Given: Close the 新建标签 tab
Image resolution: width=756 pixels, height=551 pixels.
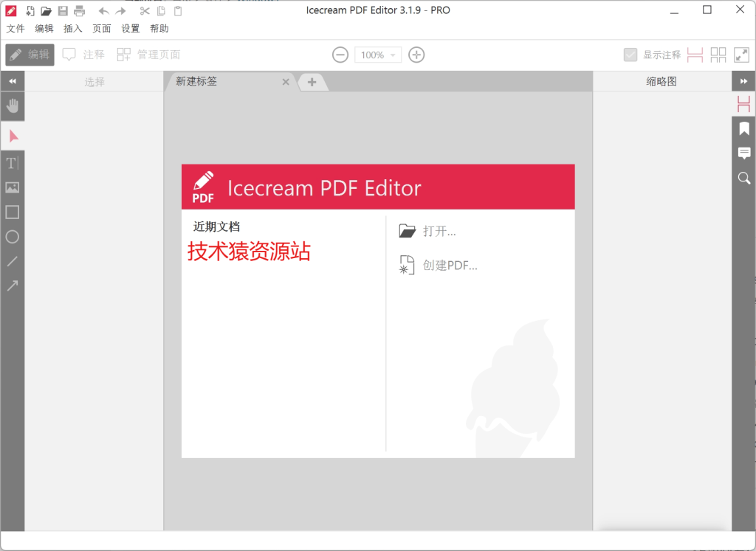Looking at the screenshot, I should (x=286, y=82).
